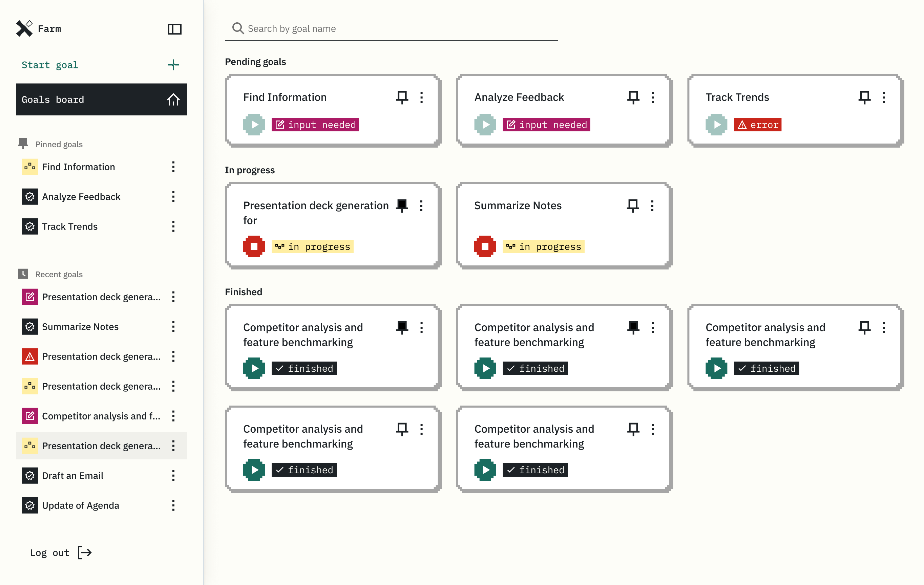The image size is (924, 585).
Task: Open options menu on Track Trends card
Action: click(x=884, y=97)
